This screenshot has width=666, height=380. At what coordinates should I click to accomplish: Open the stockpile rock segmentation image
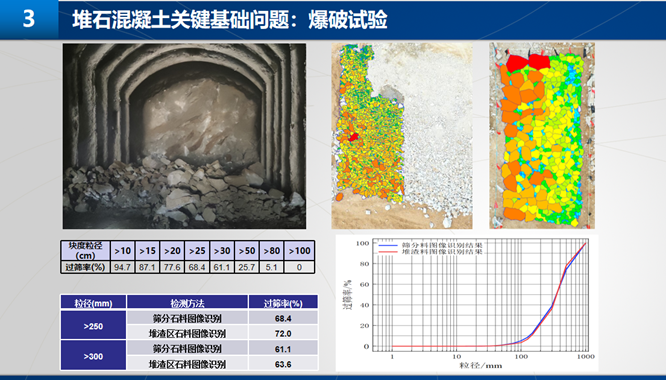(402, 135)
